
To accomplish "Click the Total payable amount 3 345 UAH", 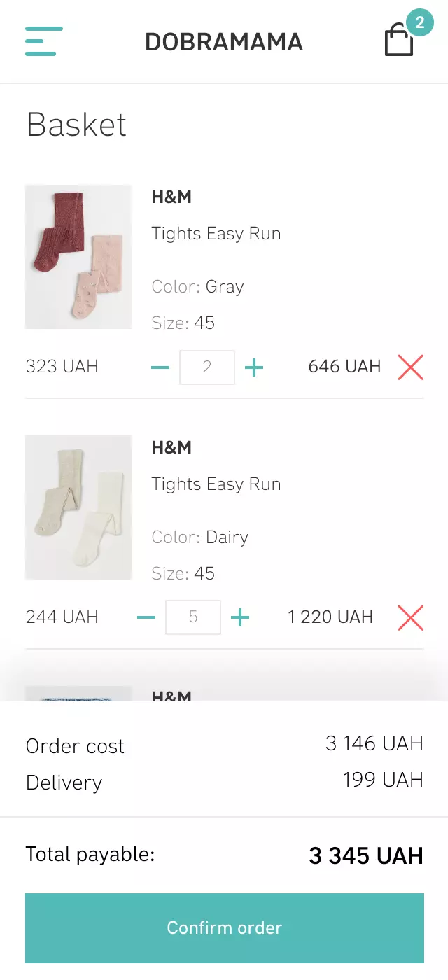I will pos(366,855).
